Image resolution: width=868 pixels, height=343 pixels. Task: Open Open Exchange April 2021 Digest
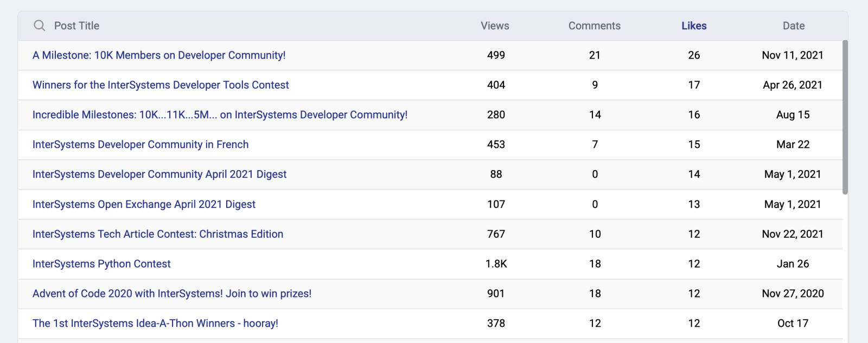[x=144, y=204]
